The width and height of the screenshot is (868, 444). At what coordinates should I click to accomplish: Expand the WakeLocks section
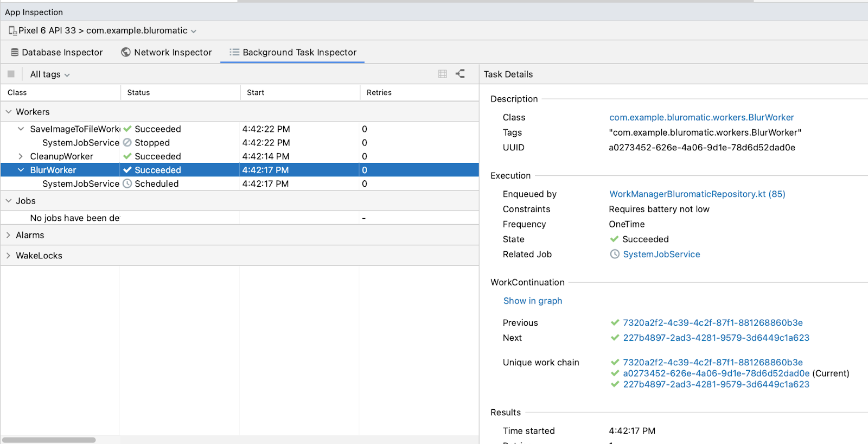tap(8, 256)
